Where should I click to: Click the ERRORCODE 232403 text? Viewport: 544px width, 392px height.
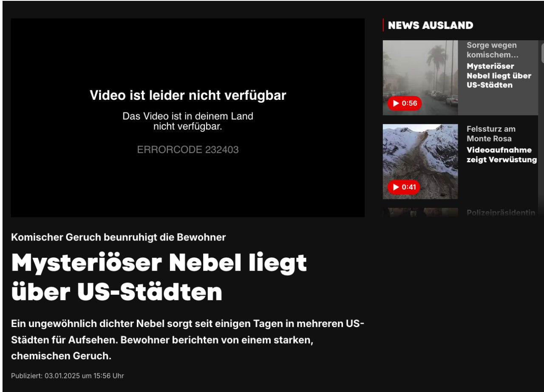[188, 149]
